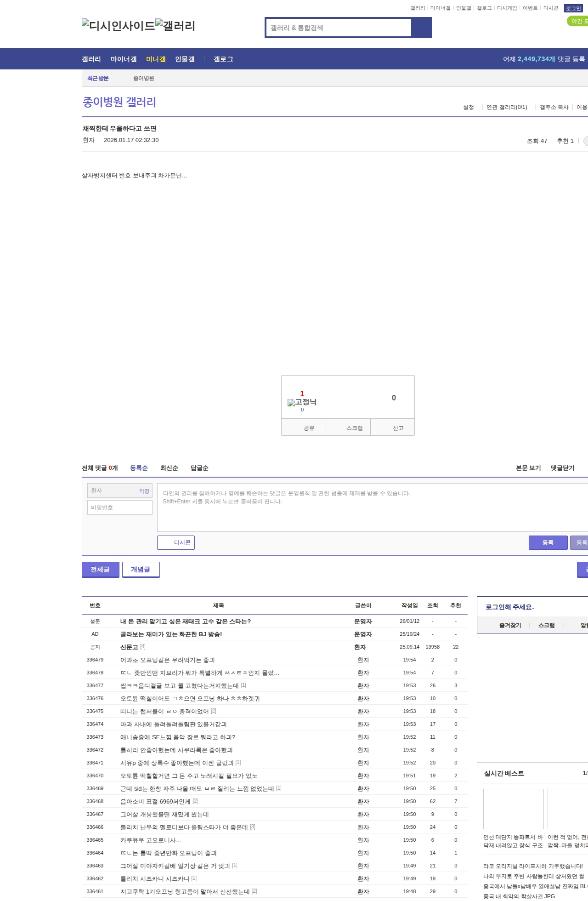Sort comments by 최신순
The width and height of the screenshot is (588, 901).
(169, 468)
